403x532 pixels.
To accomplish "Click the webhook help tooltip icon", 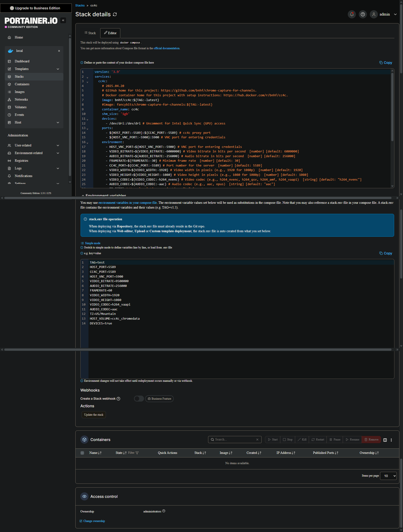I will (x=118, y=399).
